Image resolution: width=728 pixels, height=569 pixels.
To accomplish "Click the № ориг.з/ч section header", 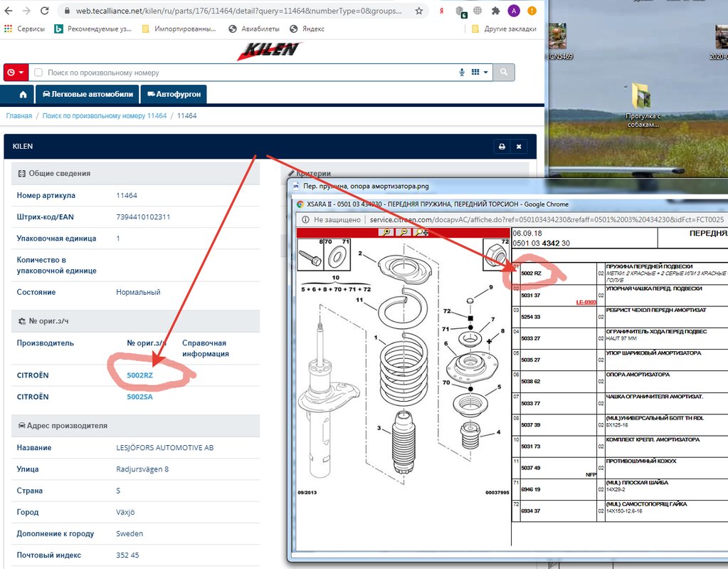I will click(135, 321).
